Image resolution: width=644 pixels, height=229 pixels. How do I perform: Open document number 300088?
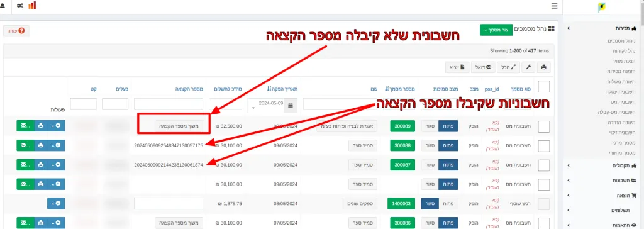(402, 145)
